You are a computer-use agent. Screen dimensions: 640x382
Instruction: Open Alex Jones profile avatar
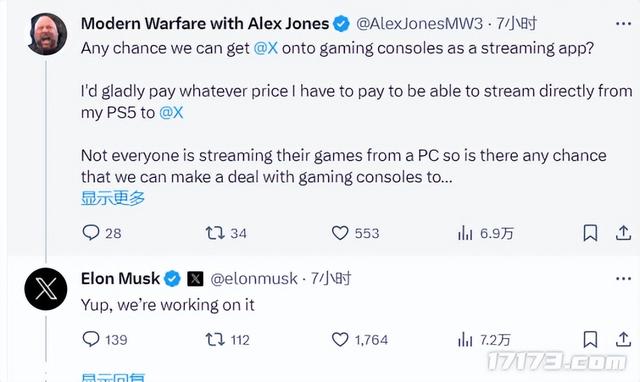click(47, 34)
